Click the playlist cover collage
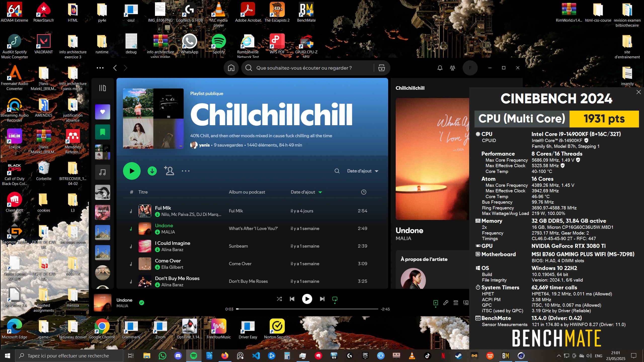This screenshot has width=644, height=362. click(x=153, y=118)
